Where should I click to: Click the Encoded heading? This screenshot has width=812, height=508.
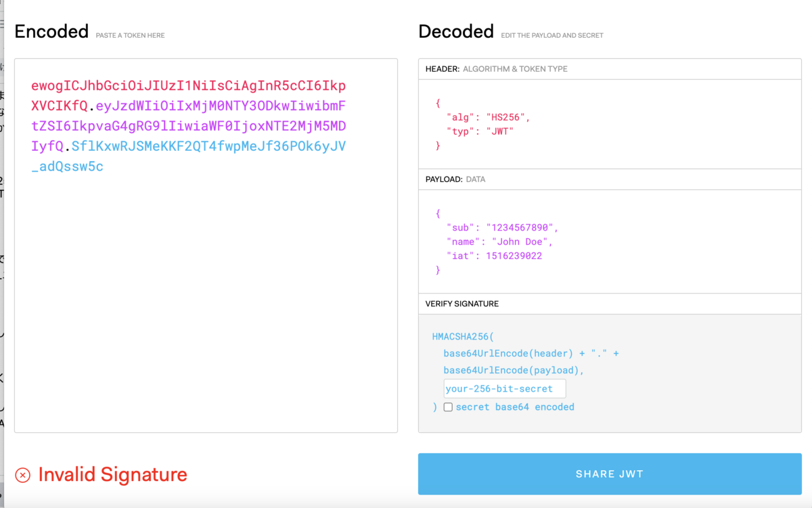51,32
